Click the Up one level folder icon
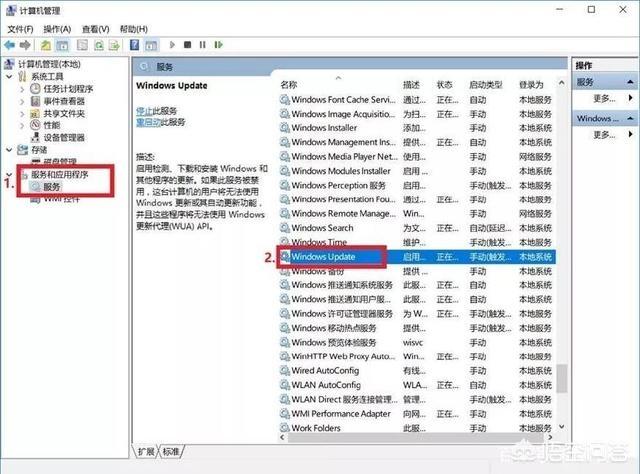Image resolution: width=640 pixels, height=474 pixels. [46, 45]
